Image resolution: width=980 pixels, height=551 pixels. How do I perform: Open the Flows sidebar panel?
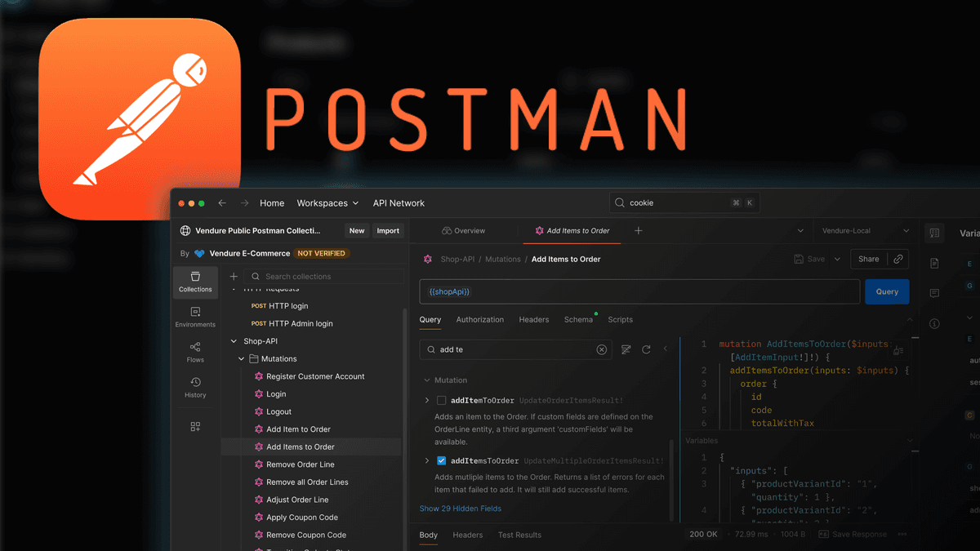pos(195,353)
